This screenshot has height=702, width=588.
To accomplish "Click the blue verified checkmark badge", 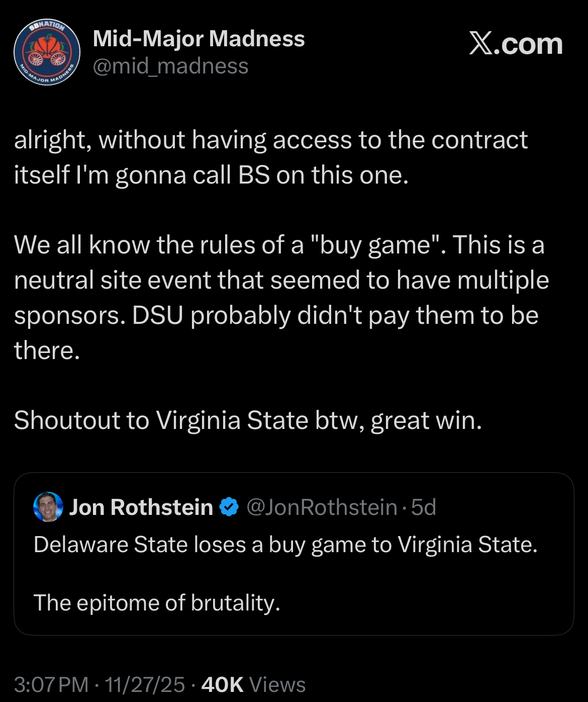I will coord(229,507).
